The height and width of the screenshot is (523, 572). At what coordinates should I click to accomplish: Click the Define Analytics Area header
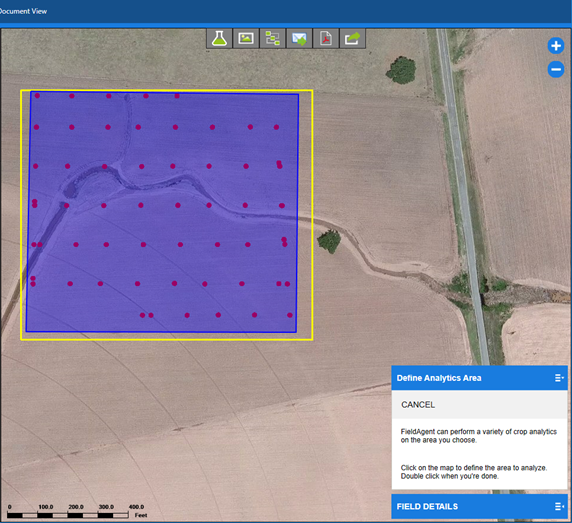pyautogui.click(x=439, y=378)
